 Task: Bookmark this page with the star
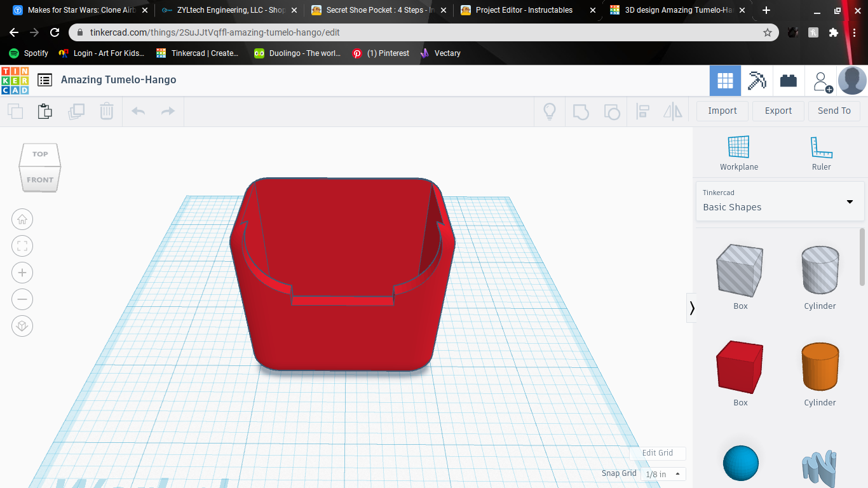click(768, 32)
